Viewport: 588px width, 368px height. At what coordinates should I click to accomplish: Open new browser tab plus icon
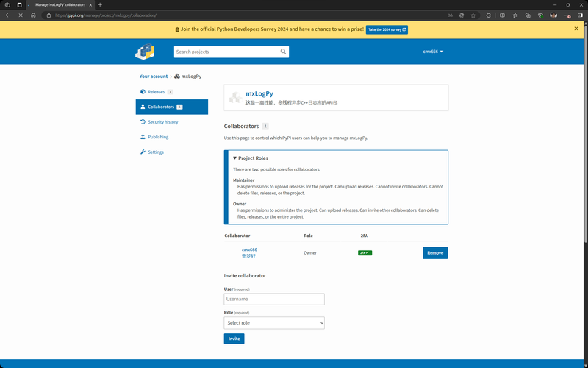click(x=100, y=5)
